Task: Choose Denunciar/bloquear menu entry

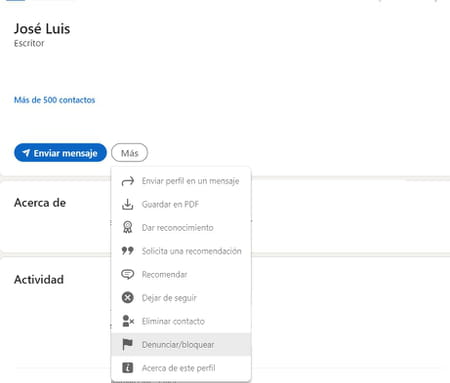Action: pos(181,345)
